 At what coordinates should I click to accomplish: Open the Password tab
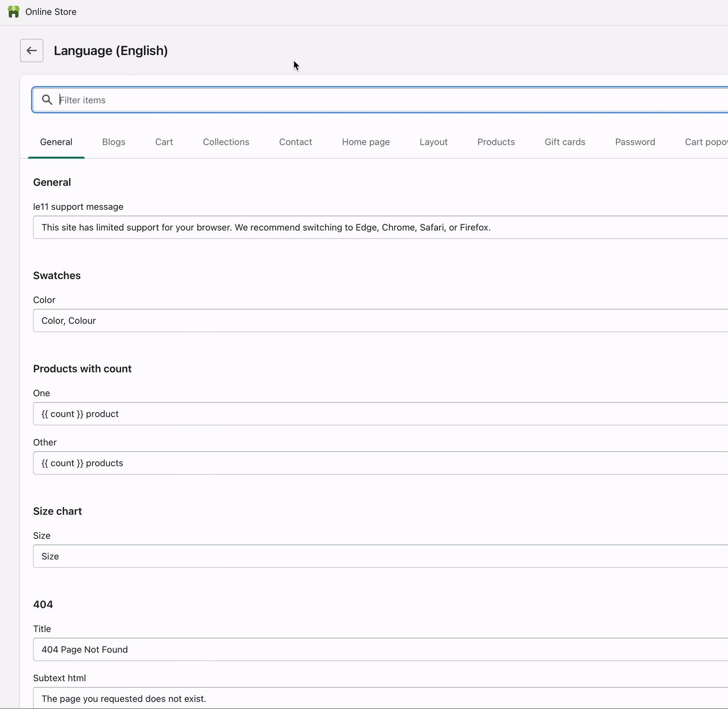(x=635, y=142)
